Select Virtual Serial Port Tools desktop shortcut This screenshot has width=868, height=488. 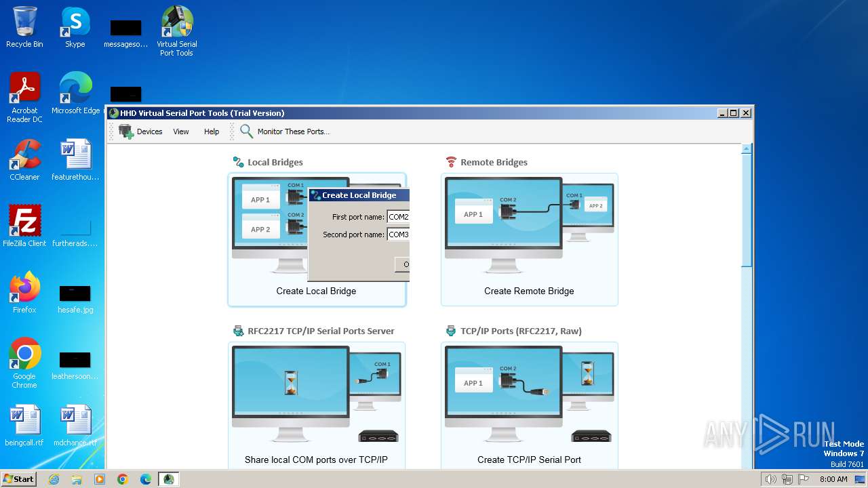176,31
